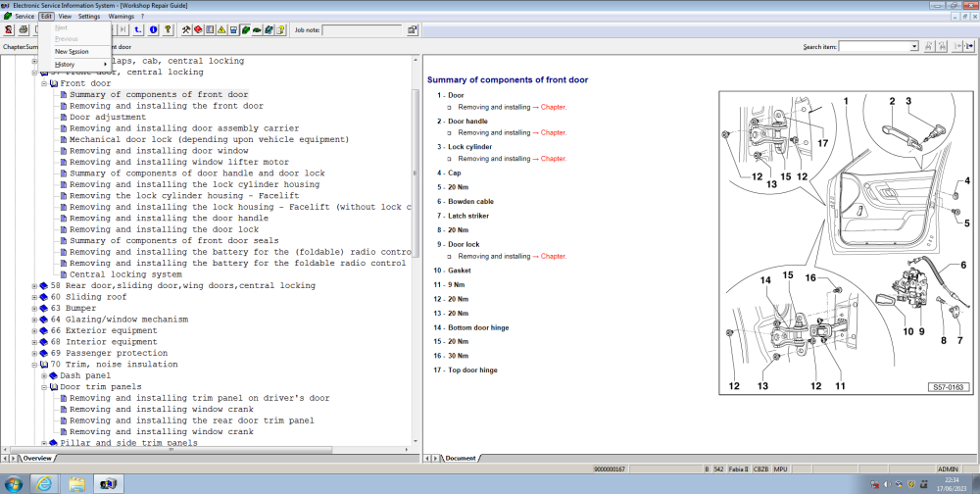980x494 pixels.
Task: Switch to the Overview tab
Action: point(37,459)
